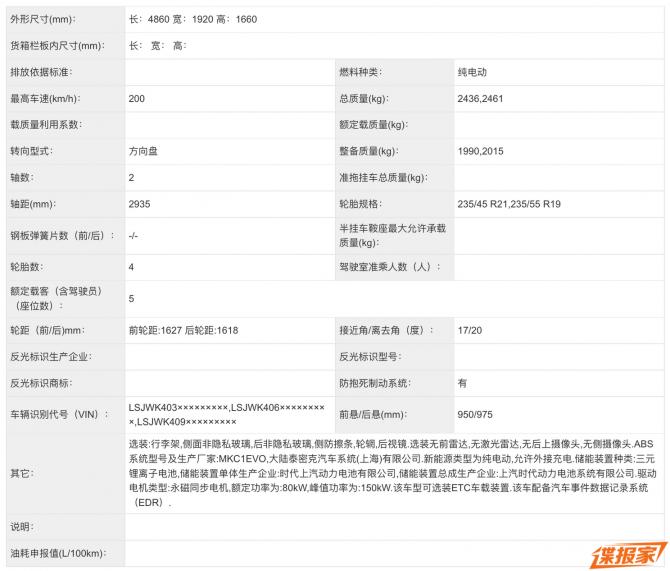Image resolution: width=670 pixels, height=571 pixels.
Task: Click the tire spec 235/45 R21,235/55 R19
Action: (x=509, y=203)
